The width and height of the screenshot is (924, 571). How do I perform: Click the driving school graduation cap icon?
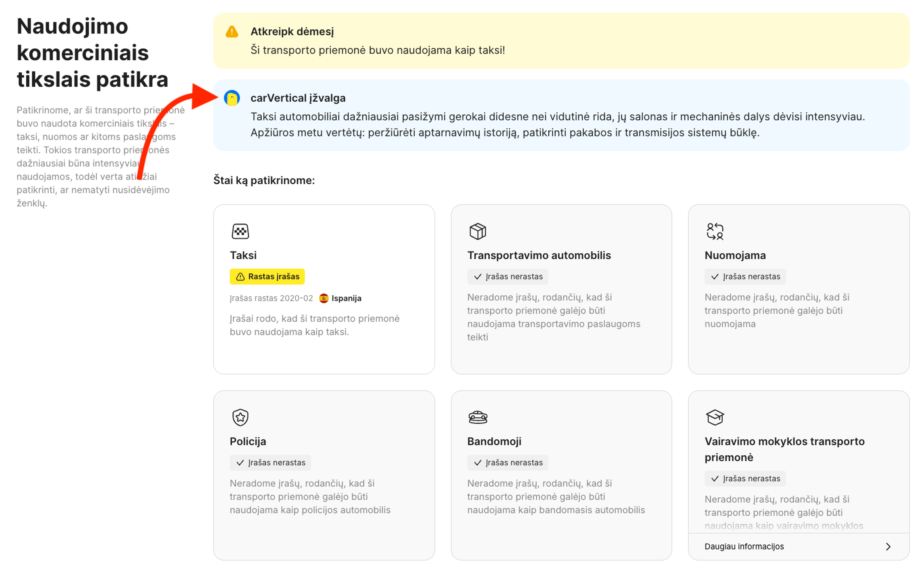tap(715, 417)
